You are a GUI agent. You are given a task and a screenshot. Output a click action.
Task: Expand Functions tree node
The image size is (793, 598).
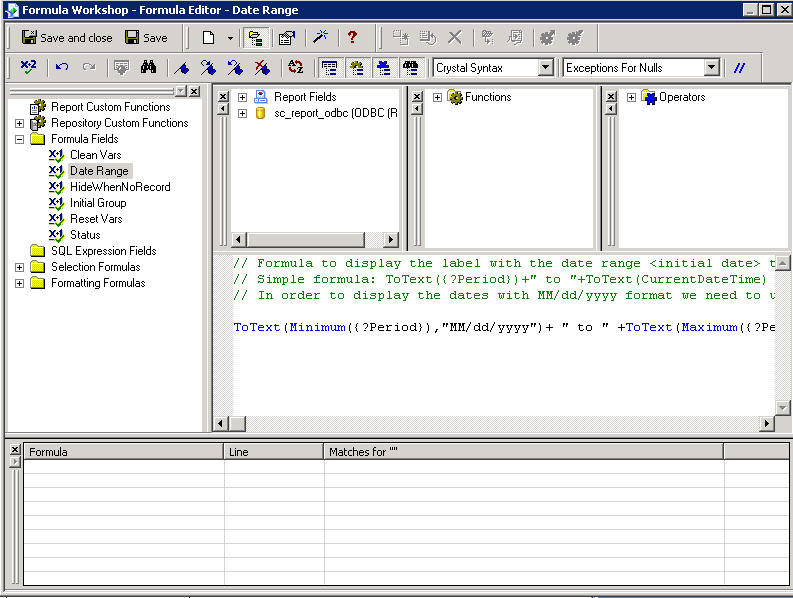click(x=437, y=97)
